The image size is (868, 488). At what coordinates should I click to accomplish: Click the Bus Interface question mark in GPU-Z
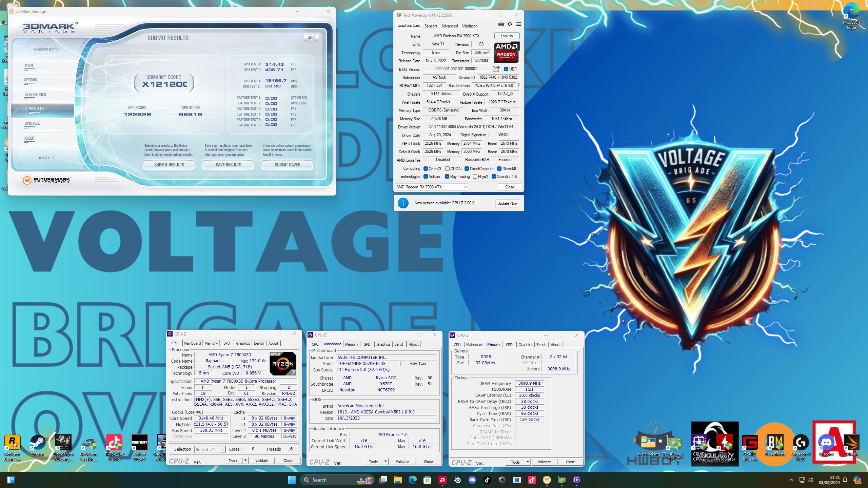518,85
